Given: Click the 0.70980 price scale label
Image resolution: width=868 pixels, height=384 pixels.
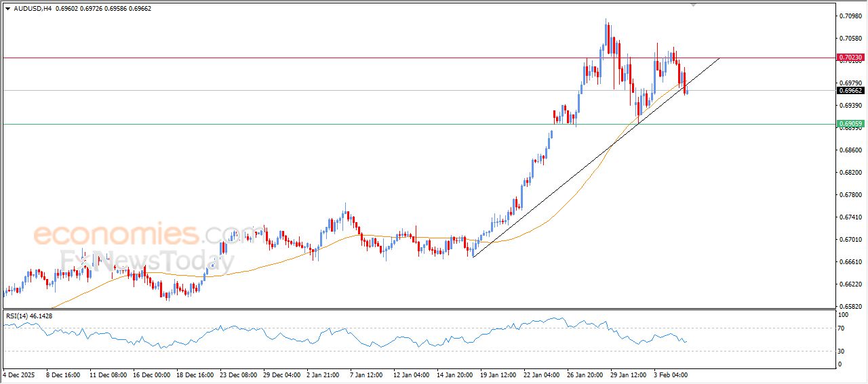Looking at the screenshot, I should click(850, 16).
